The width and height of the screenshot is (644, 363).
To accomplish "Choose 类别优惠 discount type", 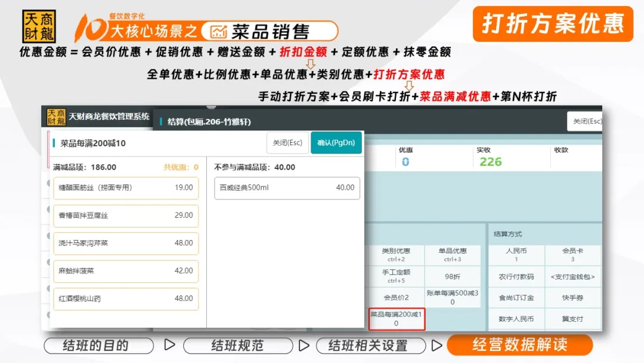I will (x=396, y=255).
